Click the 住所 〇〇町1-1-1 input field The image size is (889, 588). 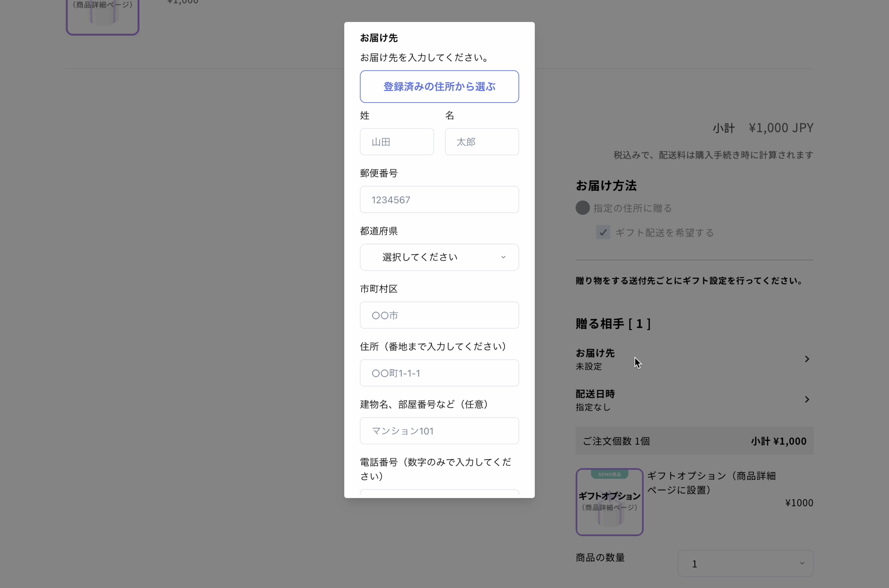[x=439, y=373]
